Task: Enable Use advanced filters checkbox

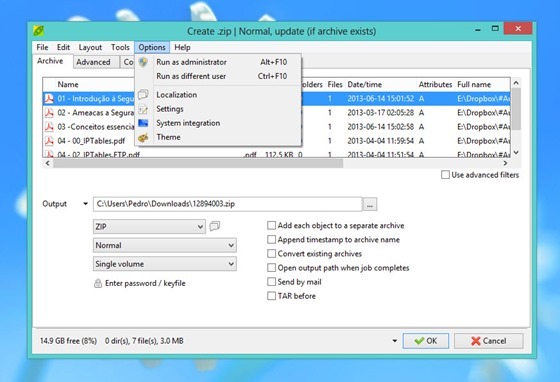Action: [445, 175]
